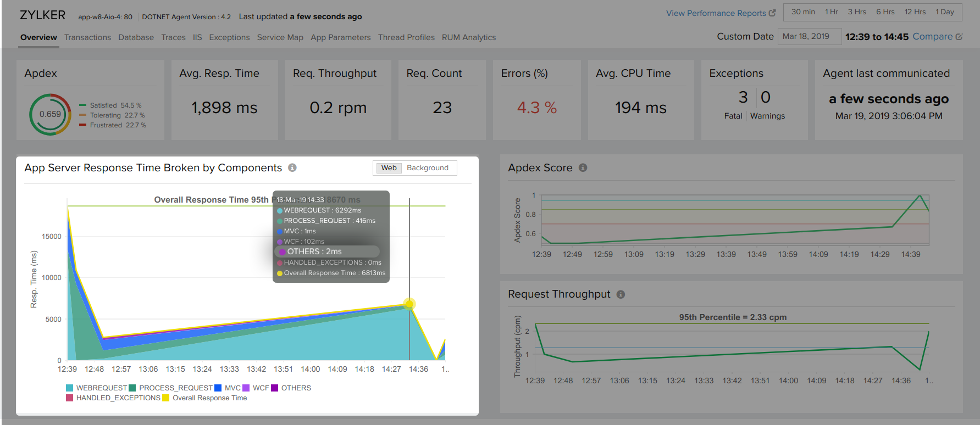Image resolution: width=980 pixels, height=425 pixels.
Task: Click the Request Throughput info icon
Action: coord(621,294)
